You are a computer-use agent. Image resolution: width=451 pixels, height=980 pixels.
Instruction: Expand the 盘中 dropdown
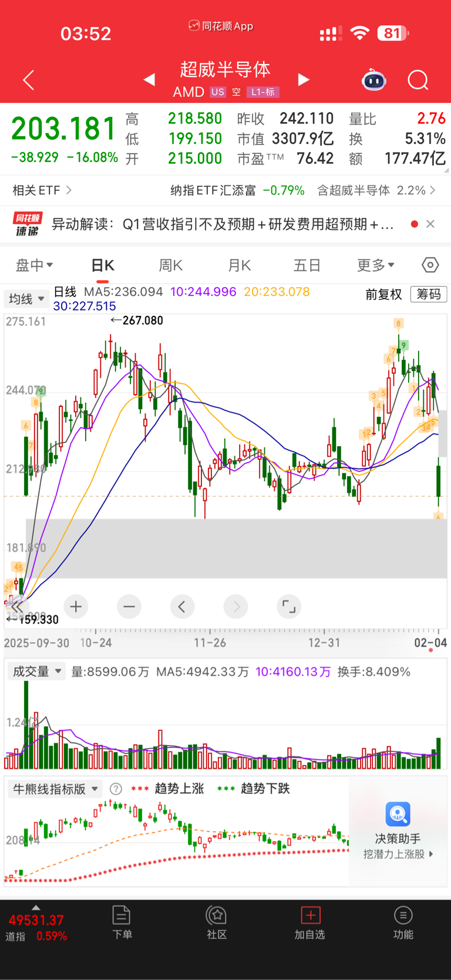pyautogui.click(x=34, y=265)
